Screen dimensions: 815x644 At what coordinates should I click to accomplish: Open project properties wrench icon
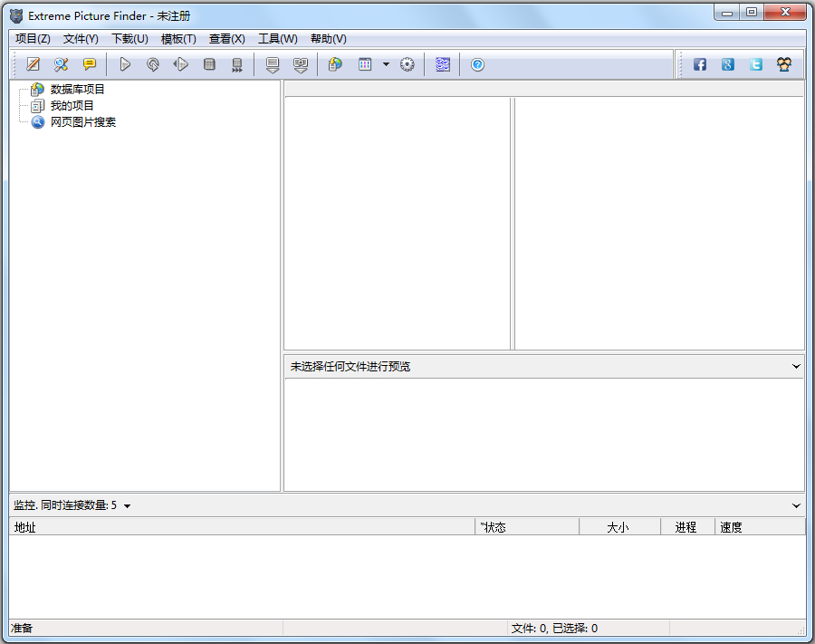pos(61,64)
